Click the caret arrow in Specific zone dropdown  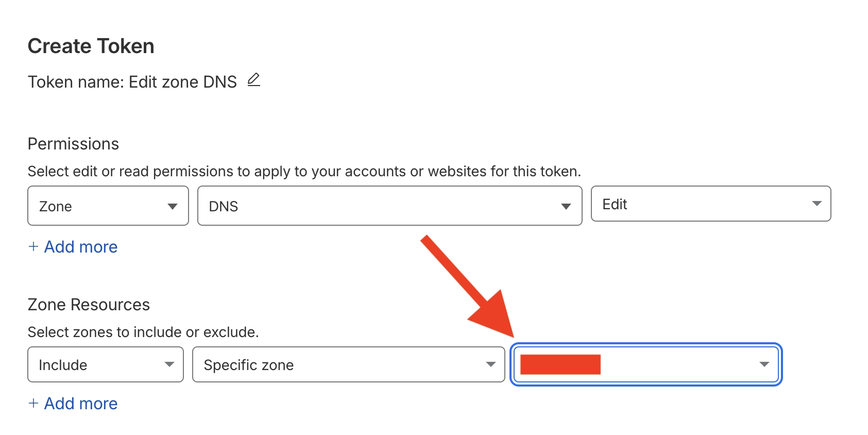(x=490, y=364)
